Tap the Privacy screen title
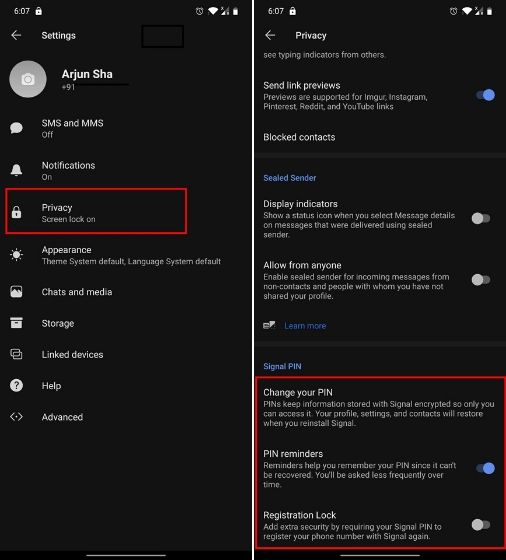506x560 pixels. click(x=311, y=35)
